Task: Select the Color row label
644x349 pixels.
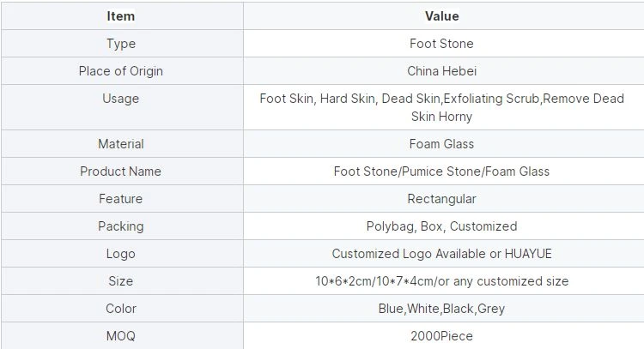Action: pyautogui.click(x=121, y=309)
